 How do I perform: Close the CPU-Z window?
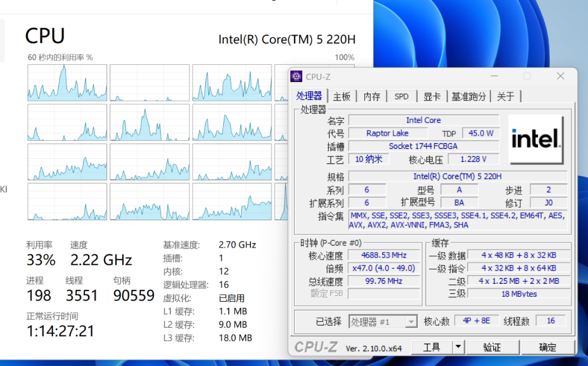point(561,76)
